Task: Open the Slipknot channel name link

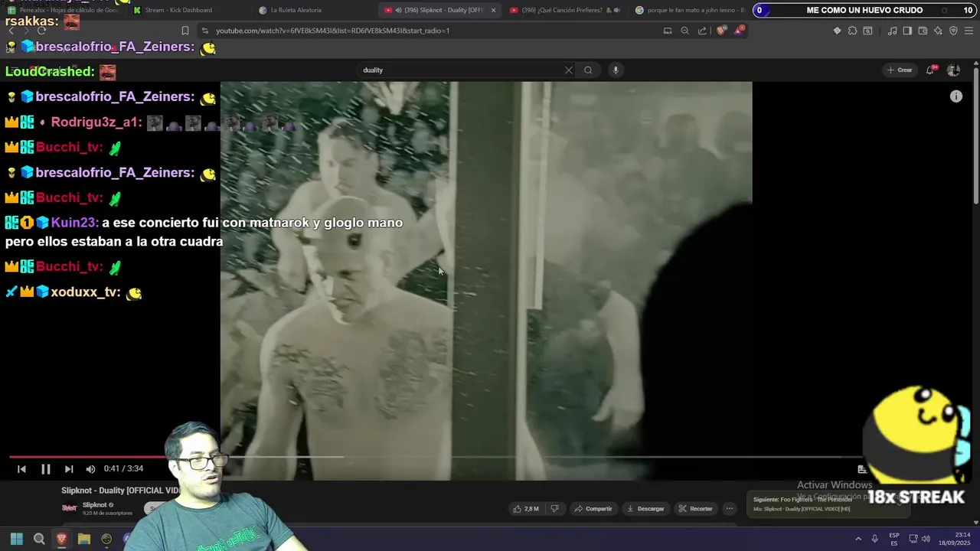Action: [x=94, y=505]
